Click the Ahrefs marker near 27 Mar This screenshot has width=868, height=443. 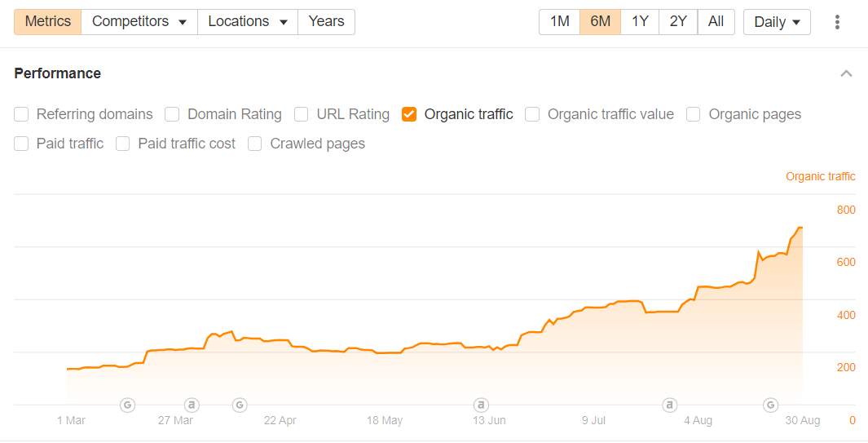192,405
